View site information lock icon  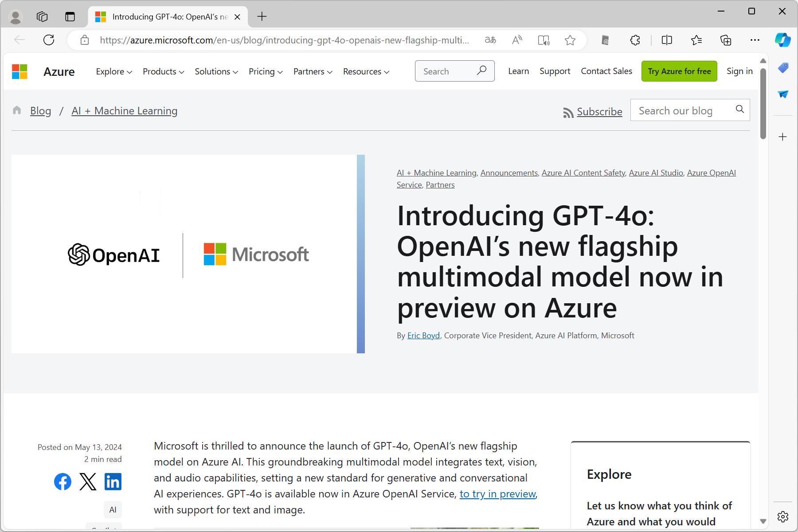[85, 40]
